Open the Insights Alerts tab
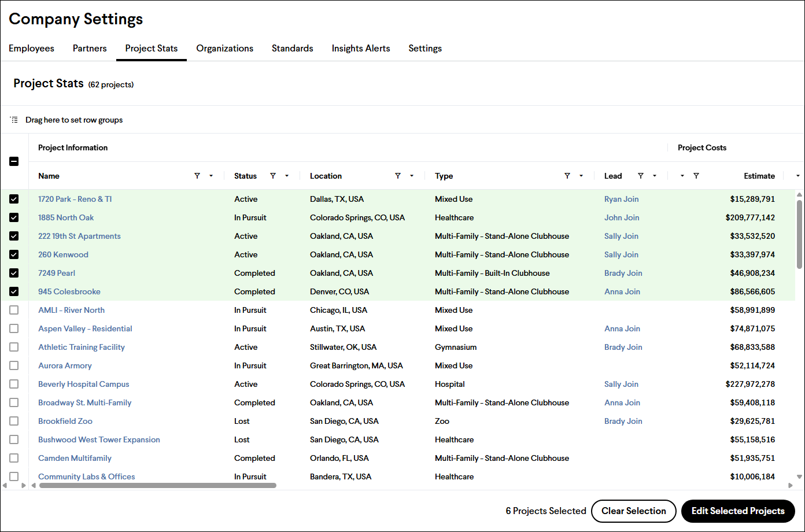Viewport: 805px width, 532px height. click(361, 49)
